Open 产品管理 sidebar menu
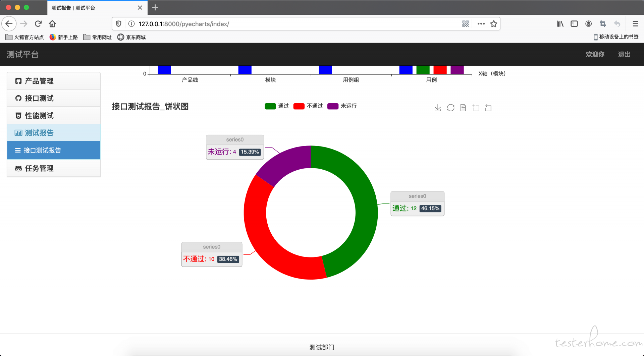This screenshot has height=356, width=644. pyautogui.click(x=54, y=81)
